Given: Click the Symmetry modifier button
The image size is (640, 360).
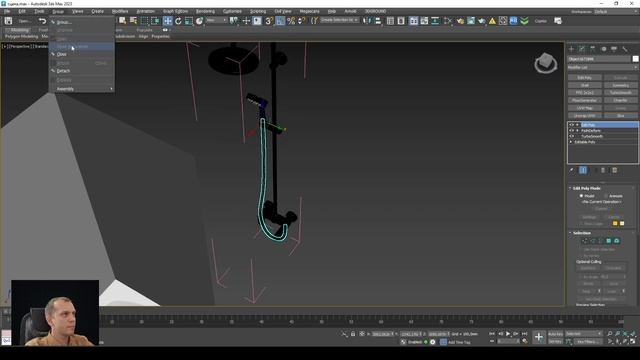Looking at the screenshot, I should 620,85.
